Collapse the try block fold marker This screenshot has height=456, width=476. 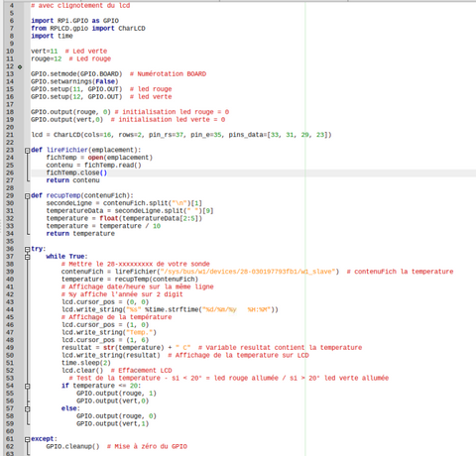coord(28,249)
